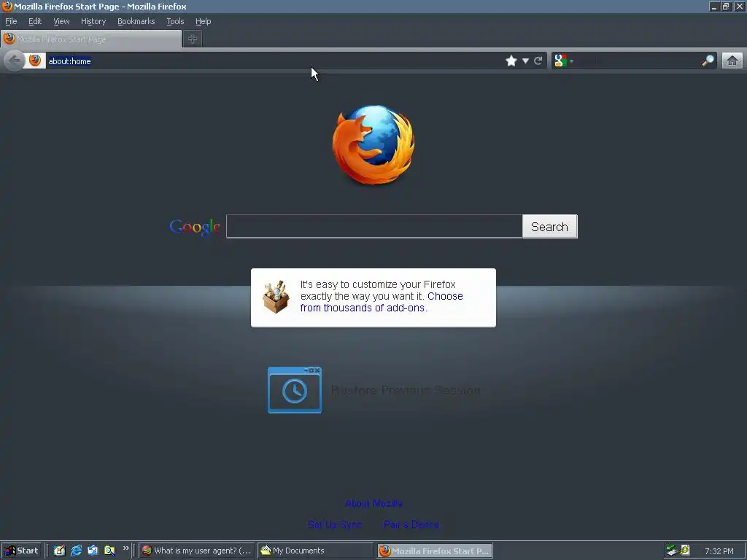Open the Pair a Device link
747x560 pixels.
(x=411, y=525)
